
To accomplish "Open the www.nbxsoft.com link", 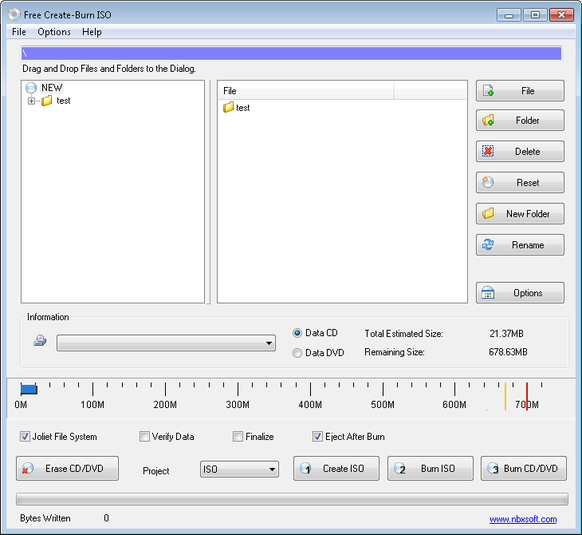I will tap(523, 519).
